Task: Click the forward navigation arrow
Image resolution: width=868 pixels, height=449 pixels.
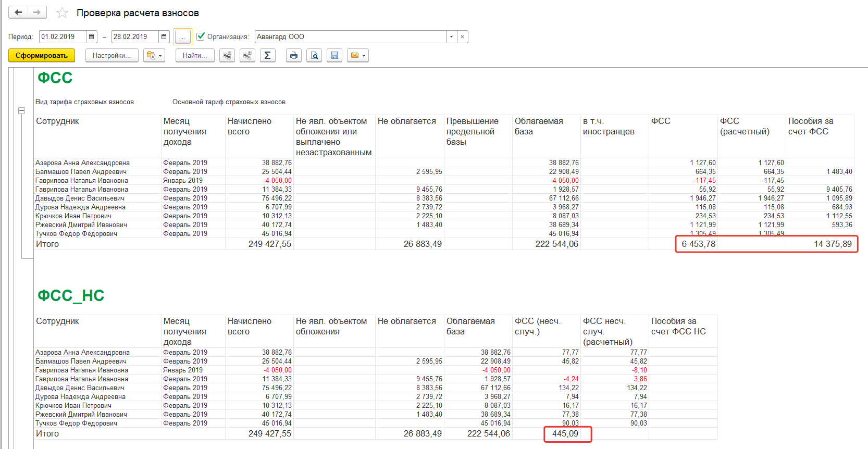Action: pos(37,13)
